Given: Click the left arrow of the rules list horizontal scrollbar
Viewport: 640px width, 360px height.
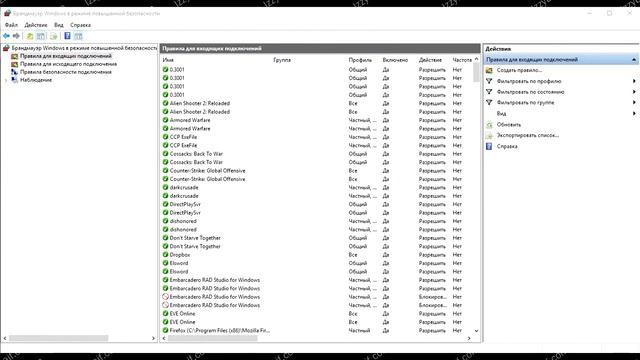Looking at the screenshot, I should (x=164, y=338).
